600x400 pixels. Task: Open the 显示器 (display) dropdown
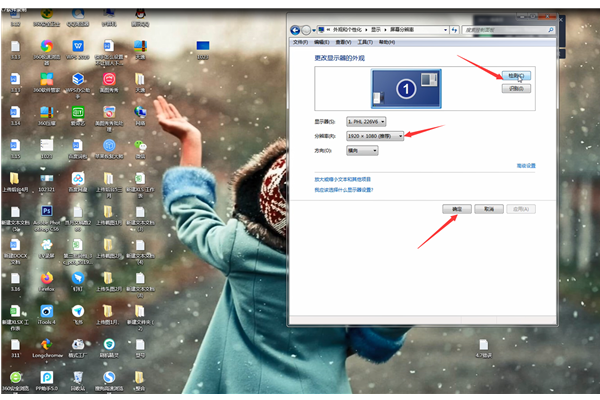click(x=364, y=121)
